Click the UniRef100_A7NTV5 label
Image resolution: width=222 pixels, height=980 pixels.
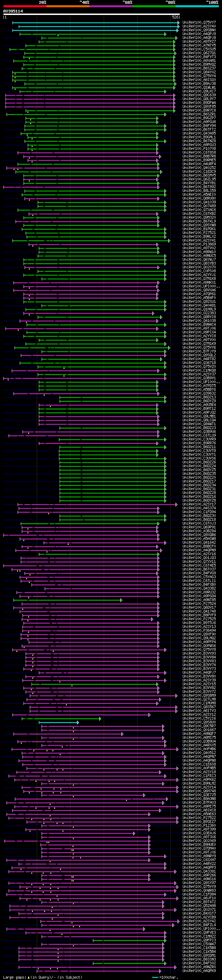[199, 45]
